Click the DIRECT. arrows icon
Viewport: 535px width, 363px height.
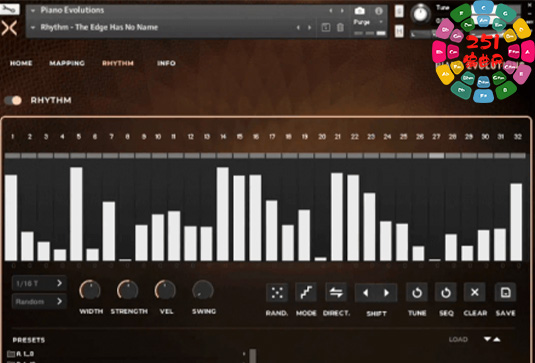point(336,292)
